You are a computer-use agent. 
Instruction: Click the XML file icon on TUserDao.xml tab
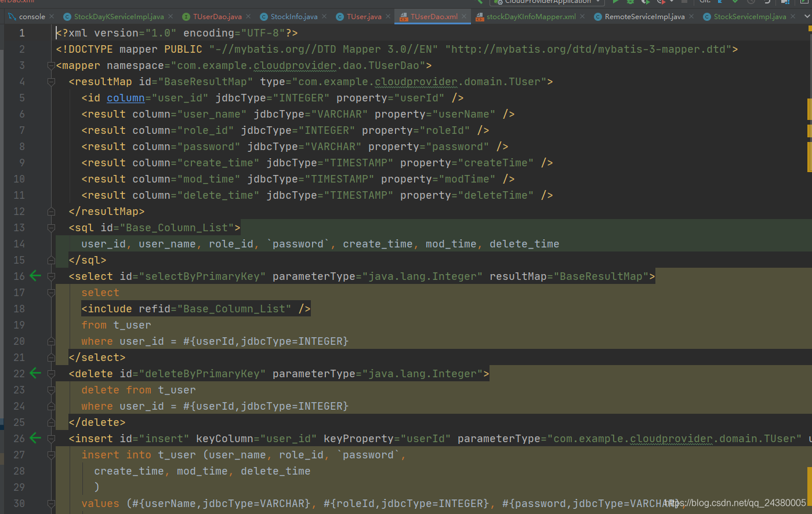click(404, 17)
